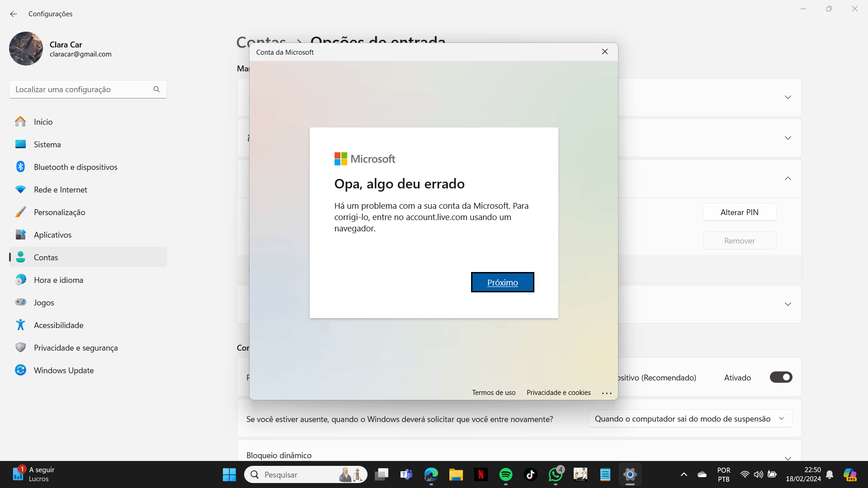
Task: Click the search magnifier icon in settings
Action: [x=156, y=89]
